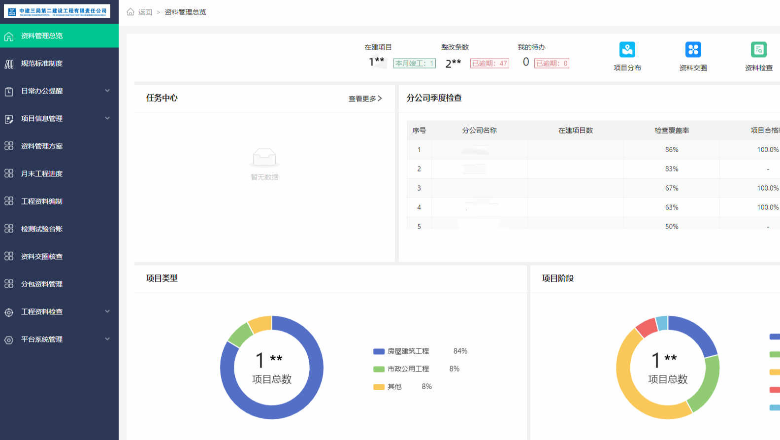Open the 资料检查 shortcut icon
780x440 pixels.
pyautogui.click(x=759, y=50)
